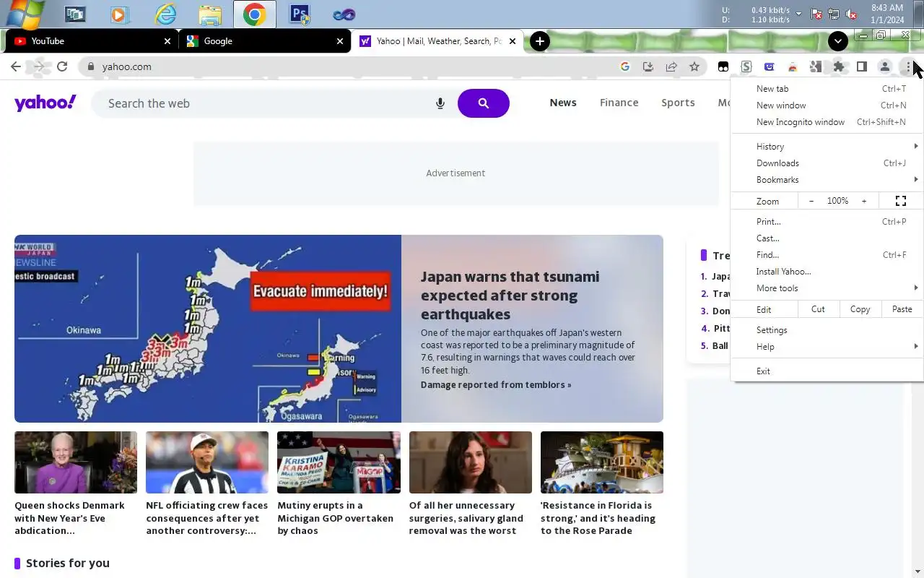Open Windows Media Player on taskbar

pyautogui.click(x=121, y=14)
